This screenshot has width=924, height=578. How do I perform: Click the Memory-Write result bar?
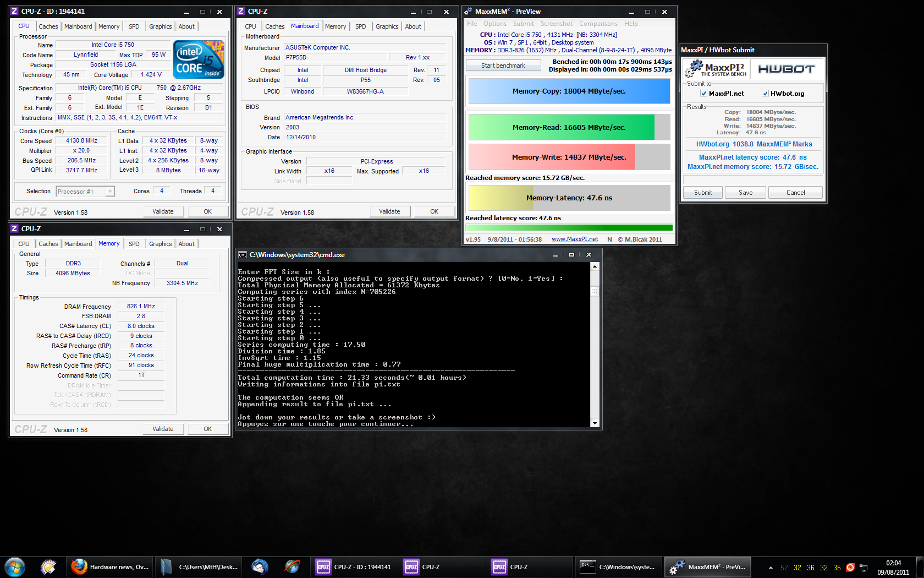(569, 157)
